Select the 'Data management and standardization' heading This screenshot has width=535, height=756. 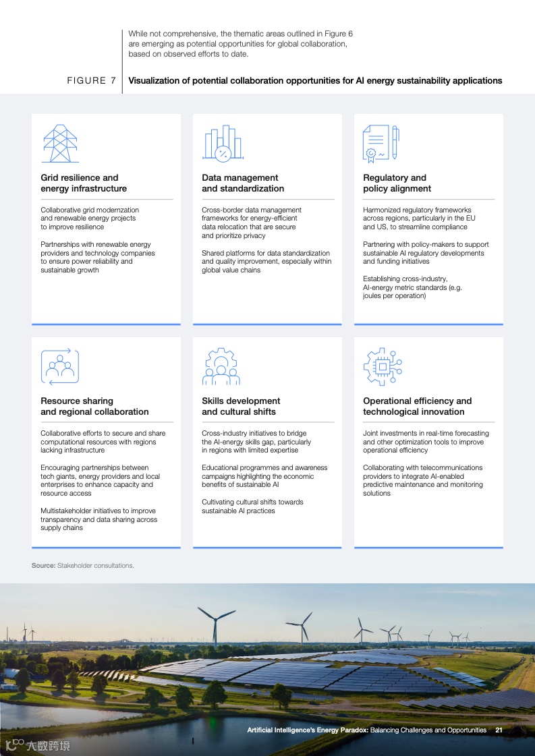coord(243,183)
